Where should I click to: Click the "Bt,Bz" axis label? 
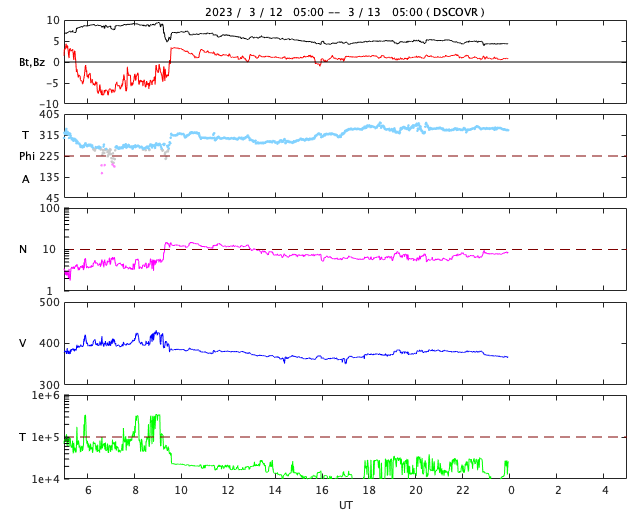tap(32, 62)
